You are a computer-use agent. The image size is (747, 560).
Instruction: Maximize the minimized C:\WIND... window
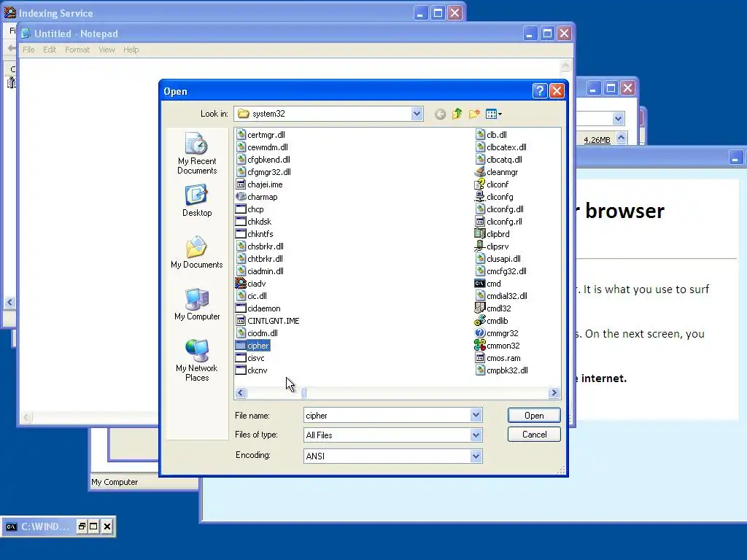pos(94,526)
